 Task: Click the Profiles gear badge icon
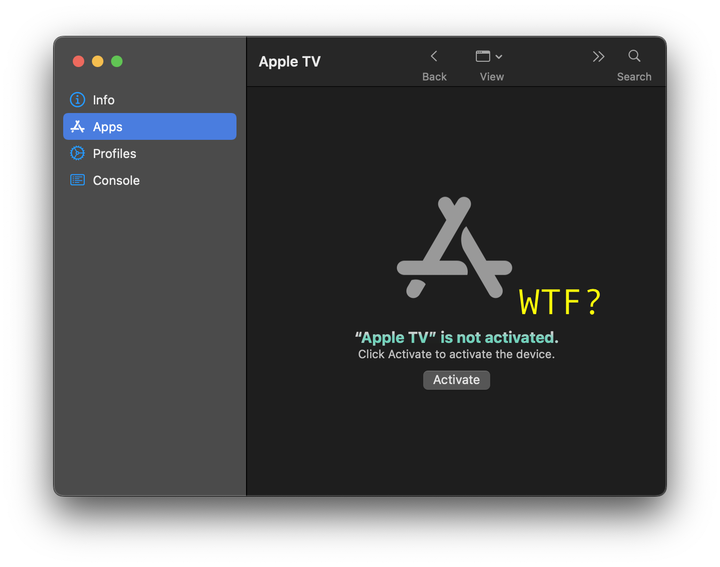coord(77,153)
